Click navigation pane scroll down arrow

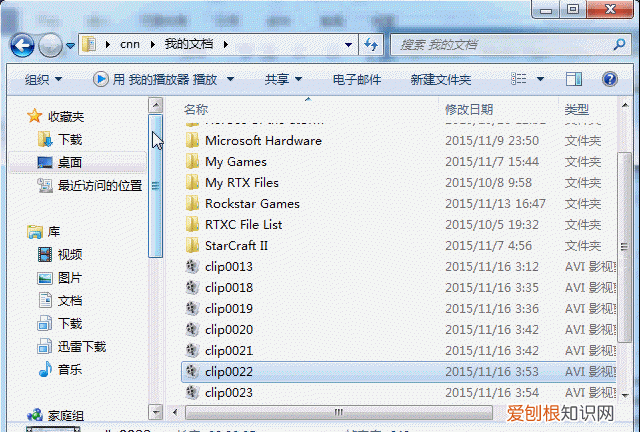(x=156, y=412)
